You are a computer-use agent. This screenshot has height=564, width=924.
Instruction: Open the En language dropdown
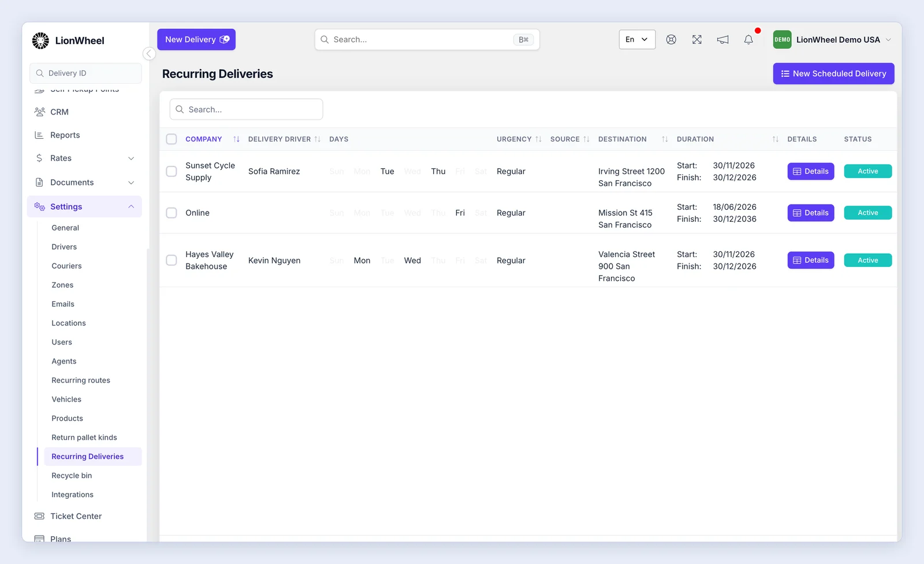coord(637,40)
